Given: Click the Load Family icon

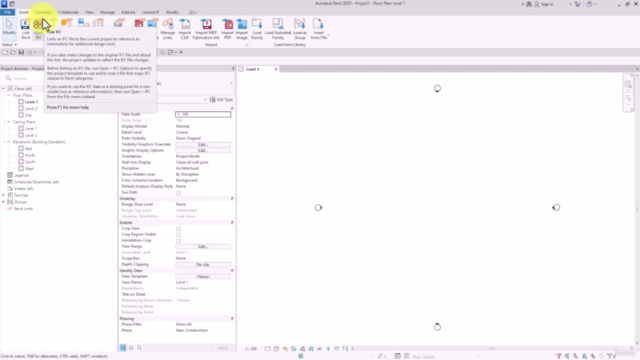Looking at the screenshot, I should click(257, 29).
